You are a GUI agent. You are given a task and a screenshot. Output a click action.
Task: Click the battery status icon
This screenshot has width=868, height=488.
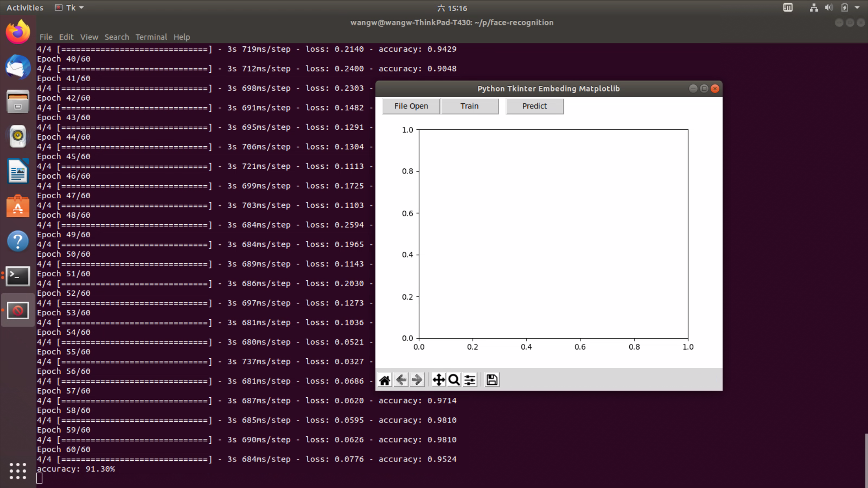point(845,8)
